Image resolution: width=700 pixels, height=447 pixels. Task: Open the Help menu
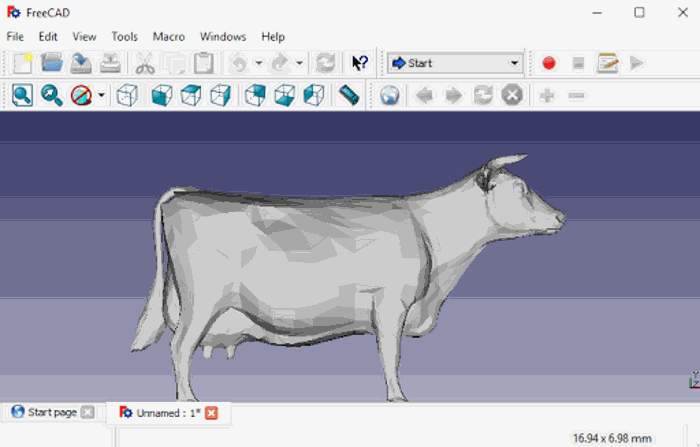coord(273,37)
